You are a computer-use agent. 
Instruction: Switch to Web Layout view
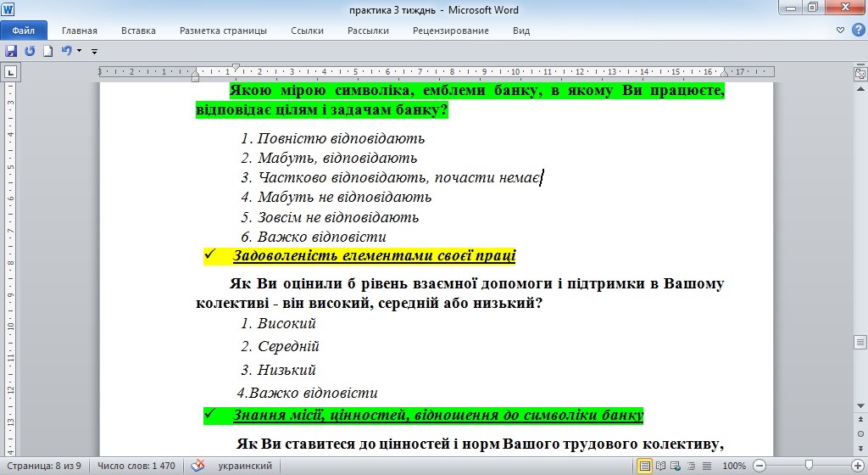(675, 466)
